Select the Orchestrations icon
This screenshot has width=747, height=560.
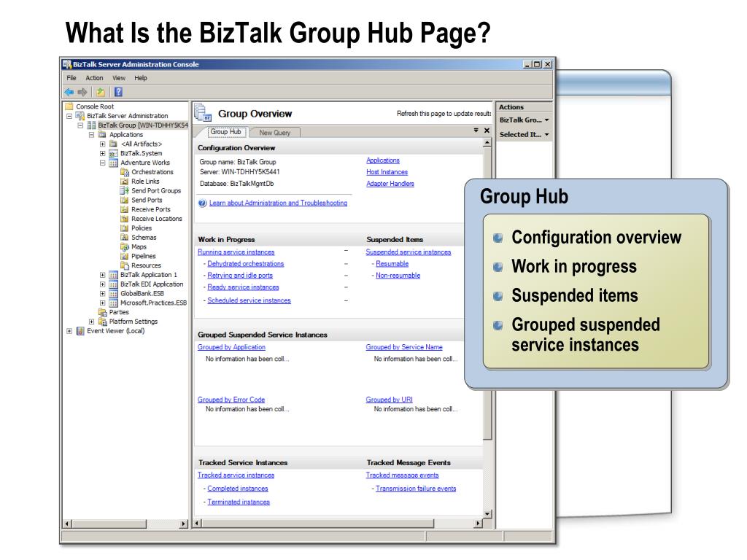pyautogui.click(x=124, y=172)
